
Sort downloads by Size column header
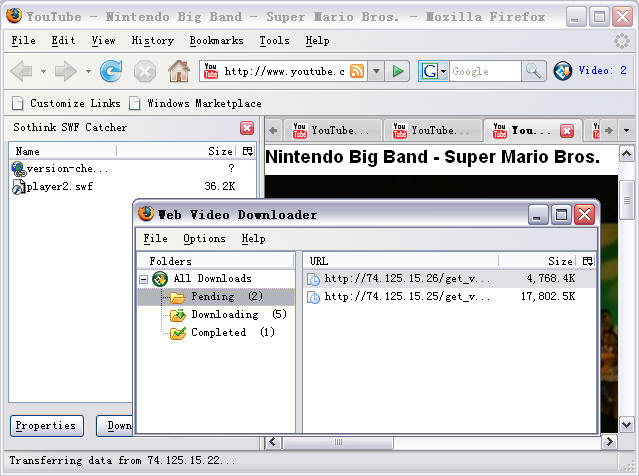[x=537, y=261]
